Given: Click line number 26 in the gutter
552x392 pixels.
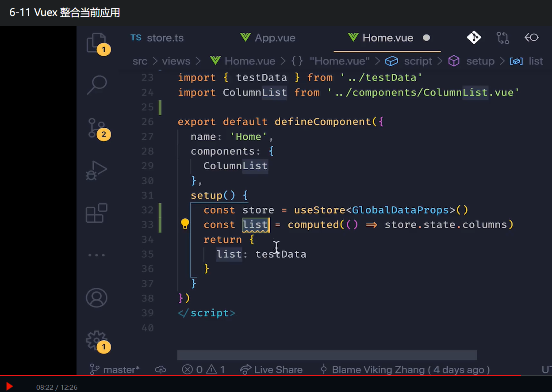Looking at the screenshot, I should click(147, 122).
